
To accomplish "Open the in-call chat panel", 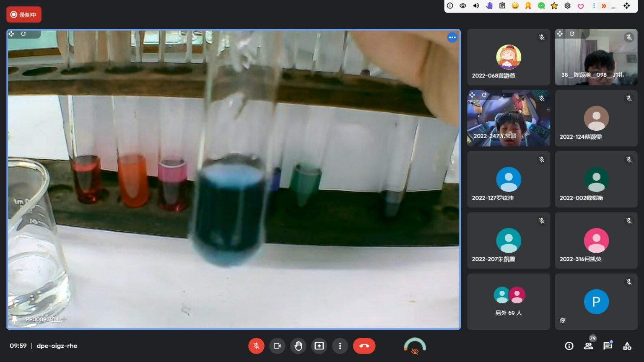I will coord(608,346).
